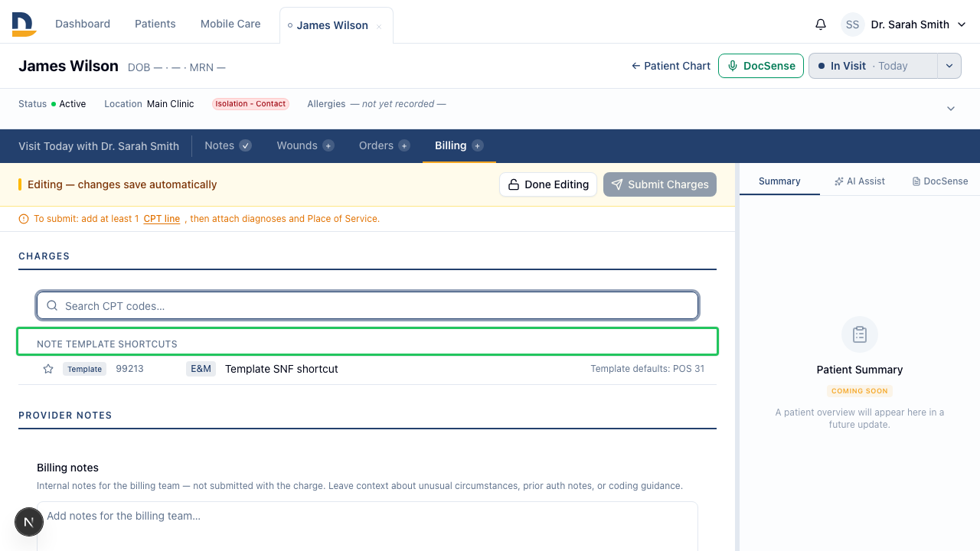Select the Billing visit tab

pyautogui.click(x=459, y=145)
